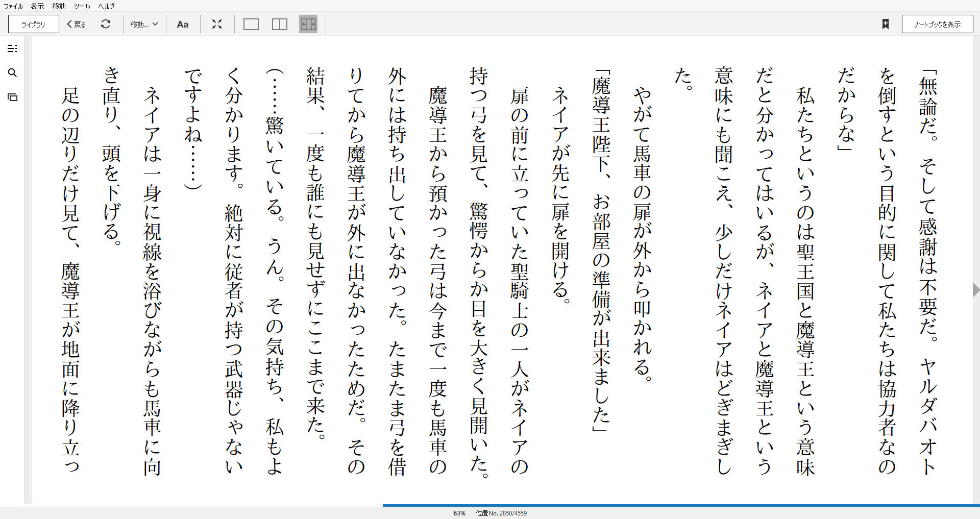The width and height of the screenshot is (980, 519).
Task: Click the line starting 私たちというのは聖王国と
Action: point(805,281)
